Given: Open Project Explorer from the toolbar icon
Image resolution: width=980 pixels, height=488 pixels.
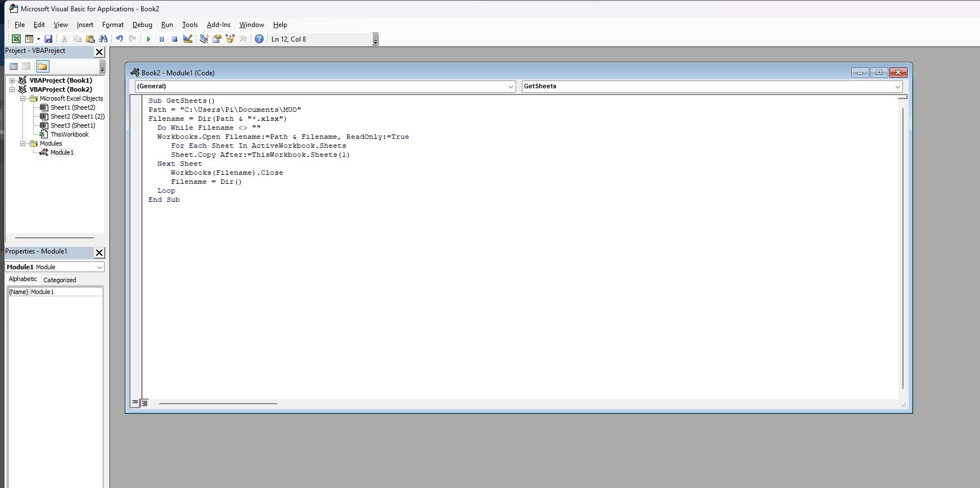Looking at the screenshot, I should click(204, 39).
